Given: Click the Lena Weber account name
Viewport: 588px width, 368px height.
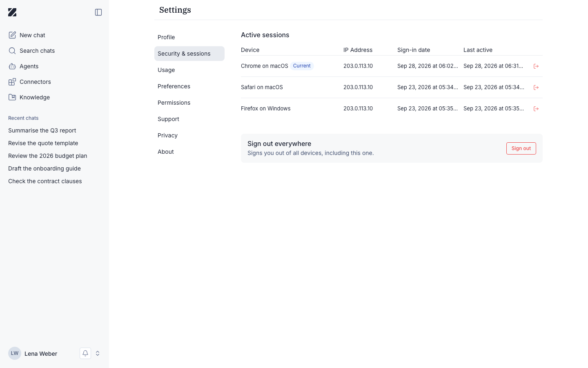Looking at the screenshot, I should click(x=41, y=354).
